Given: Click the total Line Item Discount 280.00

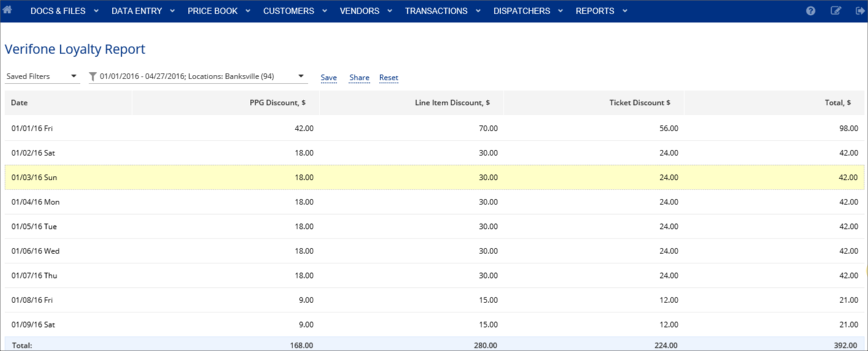Looking at the screenshot, I should tap(486, 345).
